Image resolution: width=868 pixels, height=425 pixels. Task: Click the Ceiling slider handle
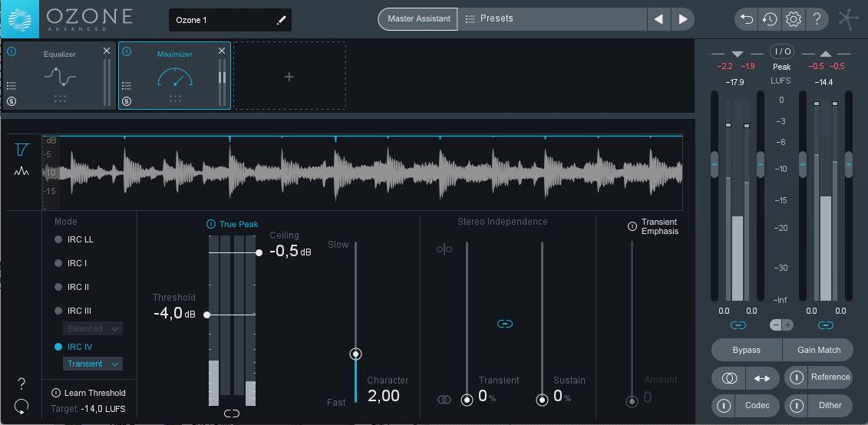(259, 253)
